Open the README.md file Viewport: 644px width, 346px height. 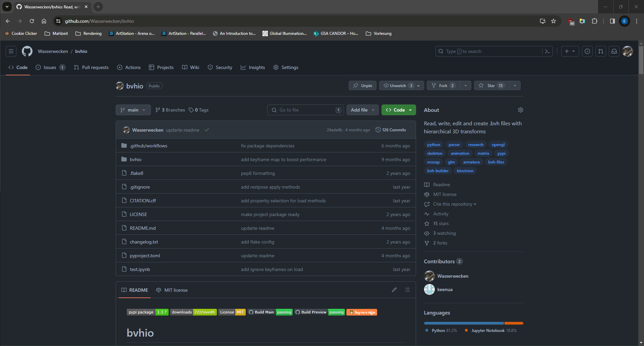pos(143,228)
